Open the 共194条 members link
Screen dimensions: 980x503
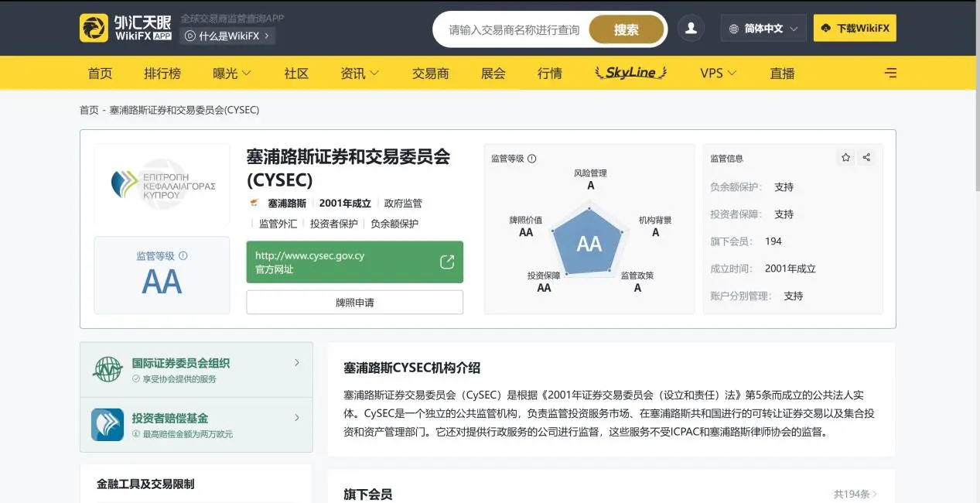tap(855, 494)
